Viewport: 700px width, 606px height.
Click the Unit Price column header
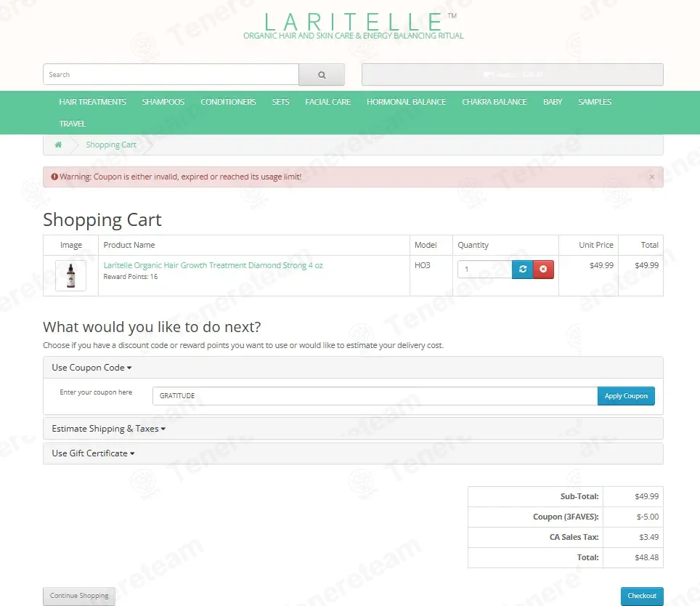click(x=596, y=245)
